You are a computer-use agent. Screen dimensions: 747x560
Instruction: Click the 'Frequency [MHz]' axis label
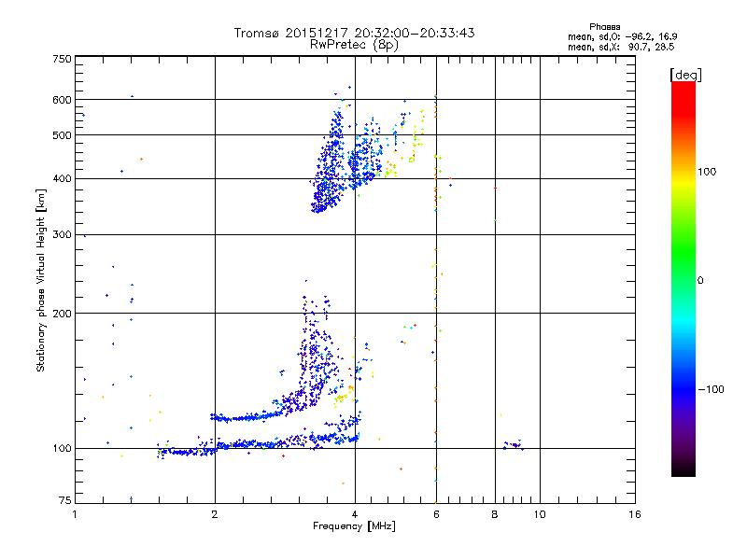pyautogui.click(x=354, y=526)
